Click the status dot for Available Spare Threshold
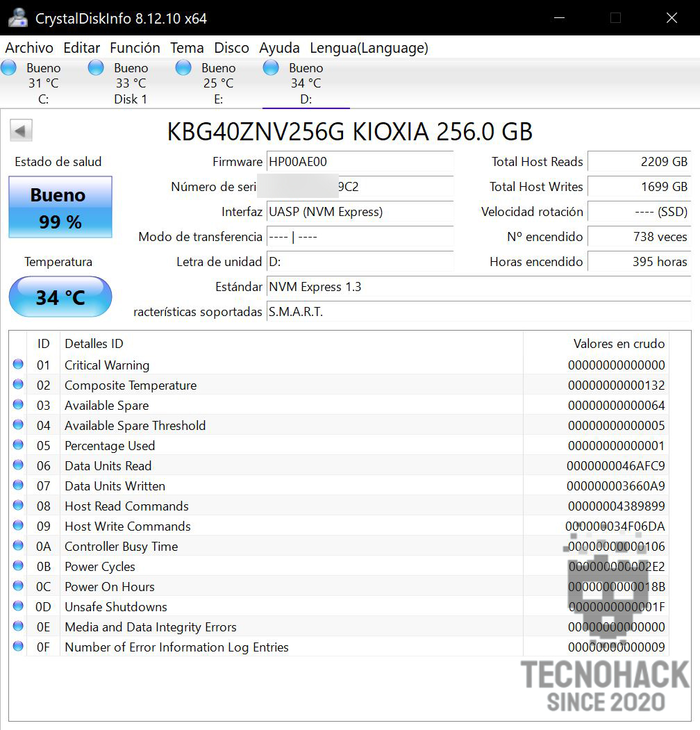Screen dimensions: 700x730 click(18, 424)
